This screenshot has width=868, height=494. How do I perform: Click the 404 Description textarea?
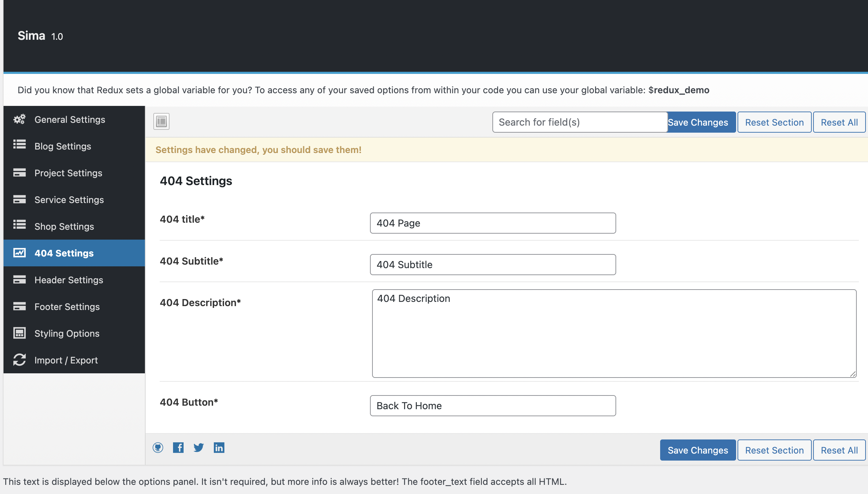coord(614,334)
